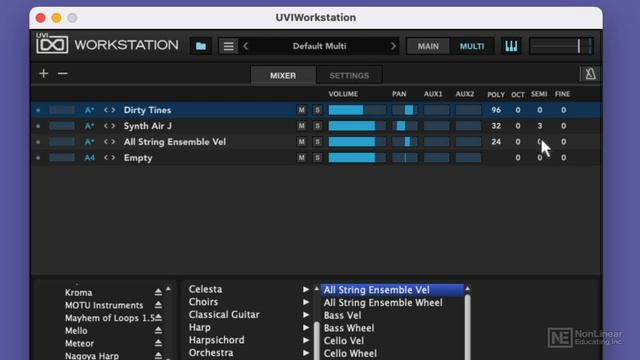This screenshot has height=360, width=640.
Task: Click Dirty Tines polyphony value 96
Action: [x=496, y=110]
